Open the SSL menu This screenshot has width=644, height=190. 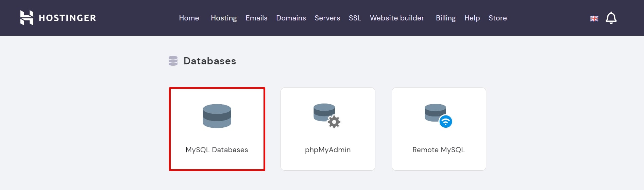coord(355,18)
